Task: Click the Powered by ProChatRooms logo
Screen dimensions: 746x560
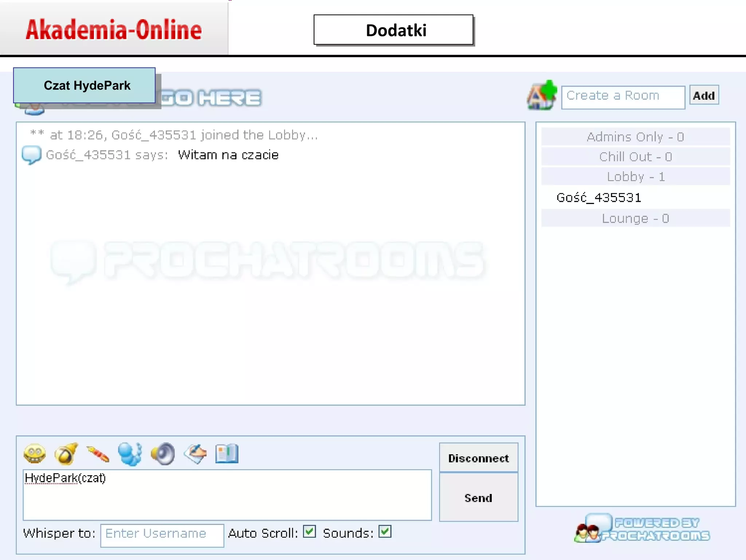Action: tap(642, 529)
